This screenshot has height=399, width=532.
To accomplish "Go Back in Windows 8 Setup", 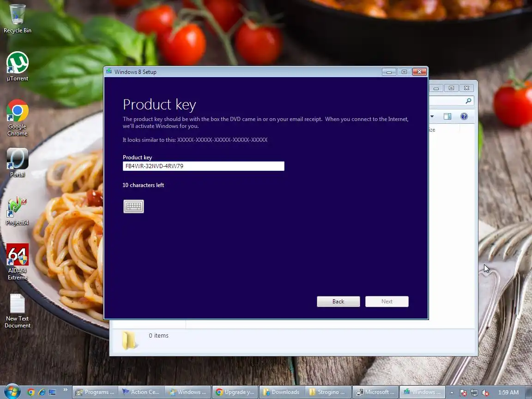I will 338,301.
